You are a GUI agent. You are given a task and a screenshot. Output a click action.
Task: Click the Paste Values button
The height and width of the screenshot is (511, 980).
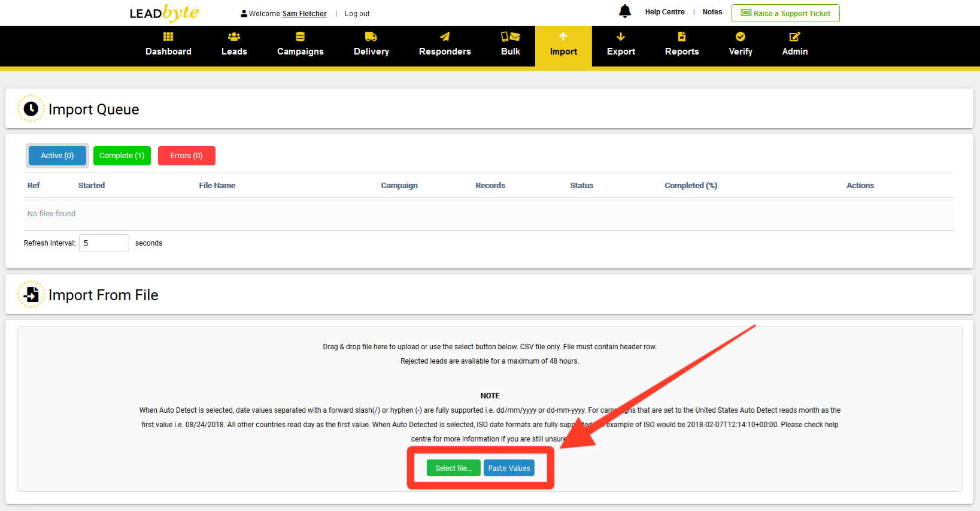(509, 468)
